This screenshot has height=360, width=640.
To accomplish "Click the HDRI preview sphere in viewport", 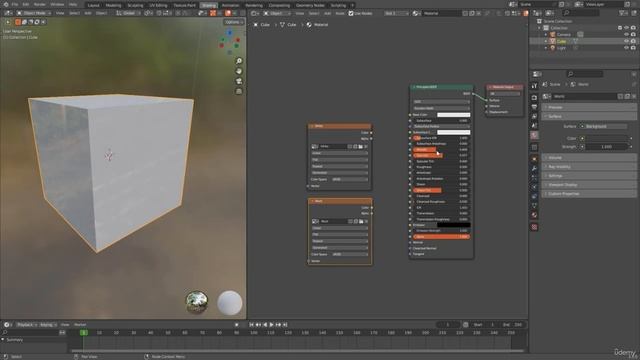I will click(197, 302).
